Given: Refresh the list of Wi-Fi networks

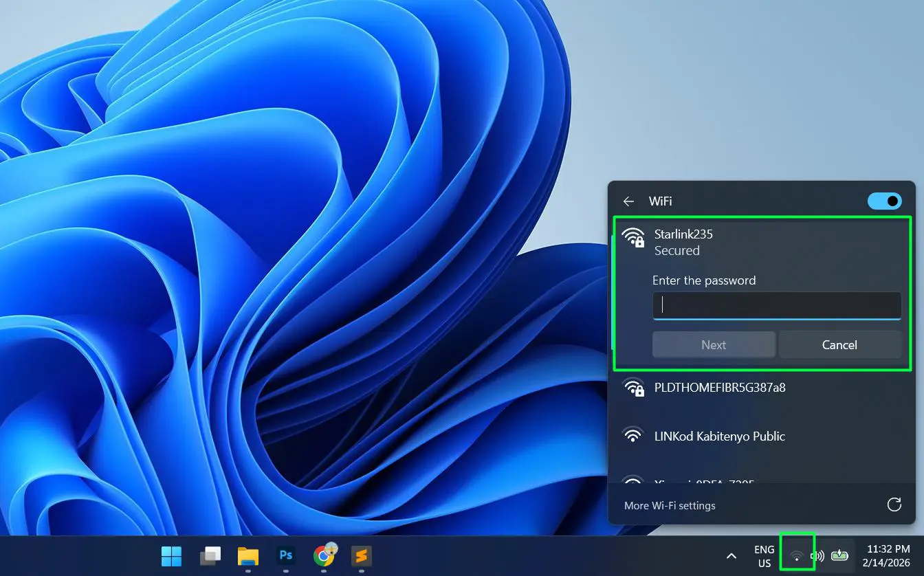Looking at the screenshot, I should pyautogui.click(x=894, y=504).
